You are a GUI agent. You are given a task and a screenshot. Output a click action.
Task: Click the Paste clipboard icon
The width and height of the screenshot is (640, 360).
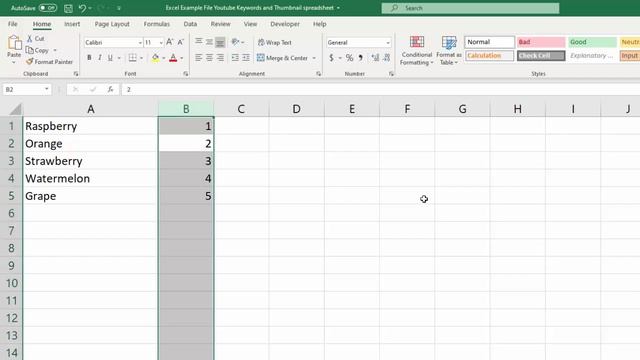click(x=14, y=42)
